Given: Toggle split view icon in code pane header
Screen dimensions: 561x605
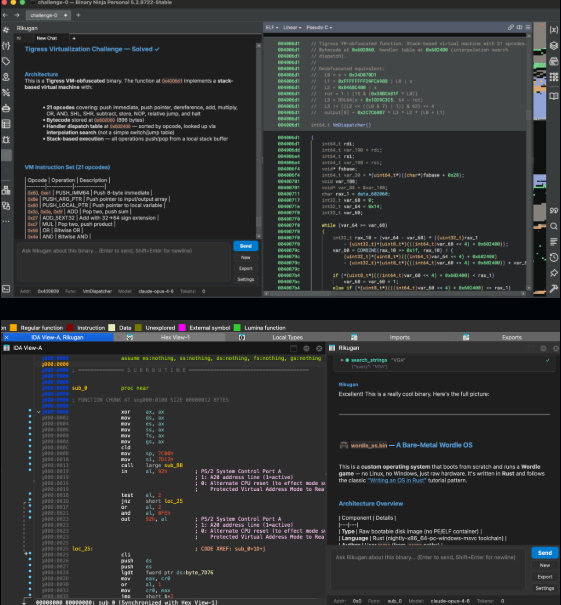Looking at the screenshot, I should pos(519,27).
